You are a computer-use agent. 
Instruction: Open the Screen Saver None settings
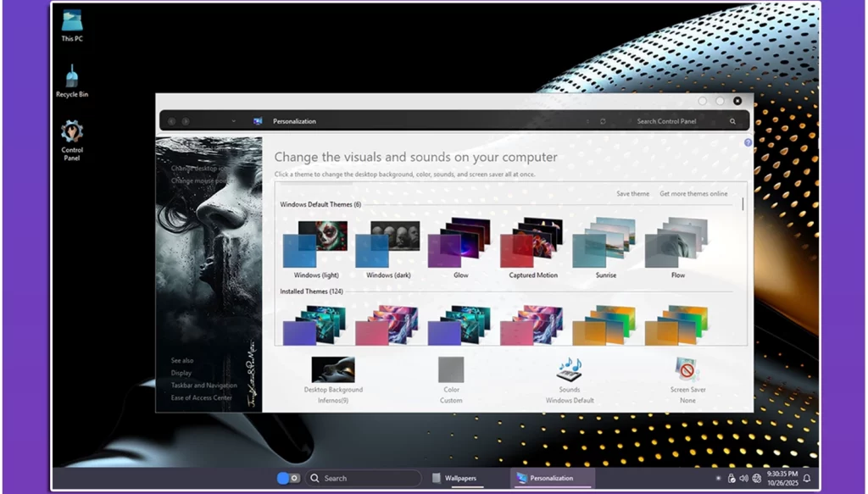[687, 373]
